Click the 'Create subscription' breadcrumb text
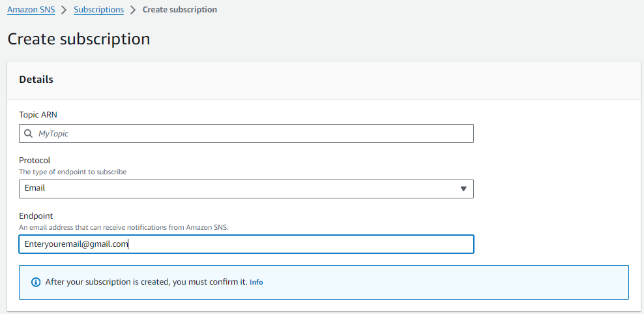Image resolution: width=644 pixels, height=314 pixels. pos(179,9)
